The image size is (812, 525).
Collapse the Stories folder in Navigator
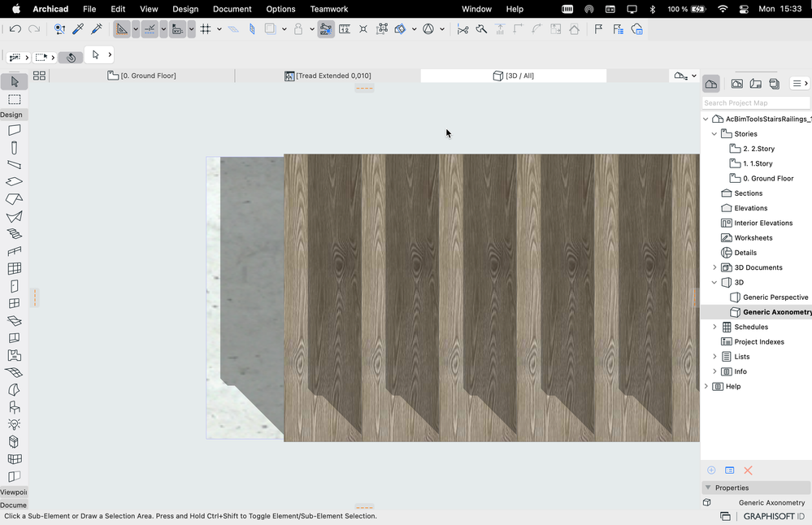click(x=714, y=134)
